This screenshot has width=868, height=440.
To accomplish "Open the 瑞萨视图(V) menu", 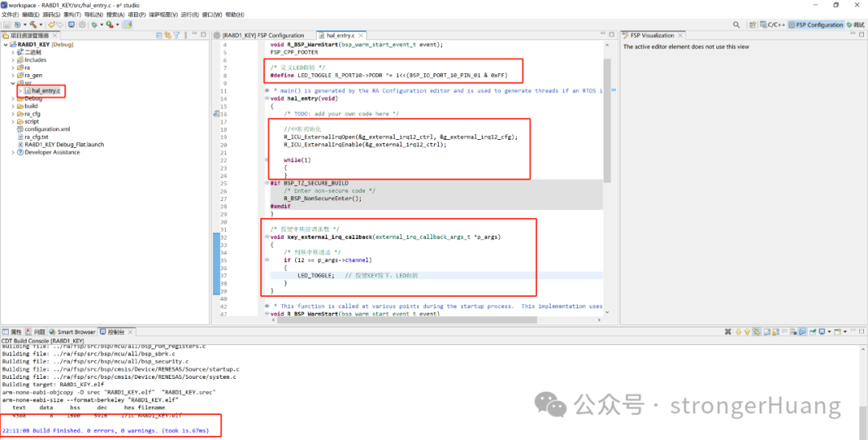I will pos(163,14).
